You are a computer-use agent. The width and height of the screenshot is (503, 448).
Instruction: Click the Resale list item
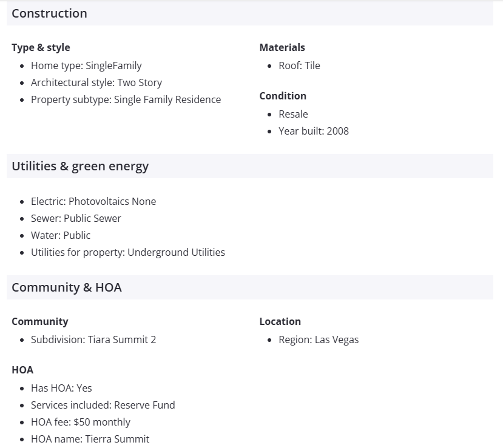point(293,114)
